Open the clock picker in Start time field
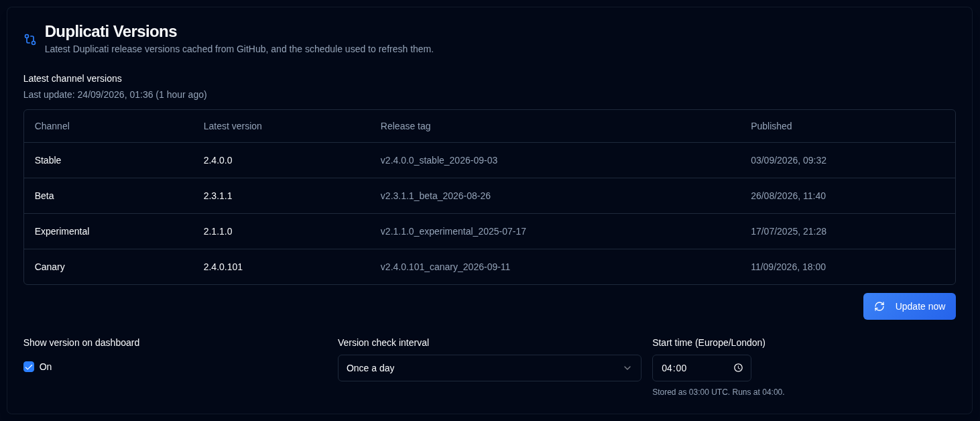 pos(738,368)
